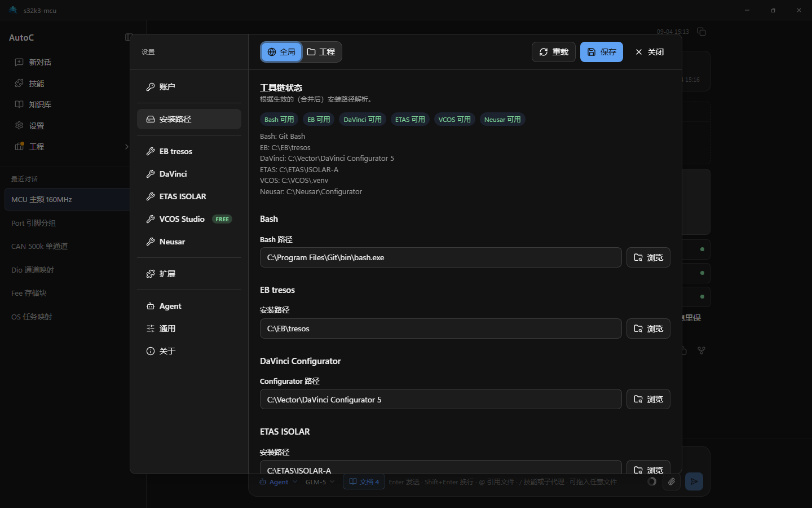Open the MCU 主频 160MHz conversation
Viewport: 812px width, 508px height.
coord(67,199)
